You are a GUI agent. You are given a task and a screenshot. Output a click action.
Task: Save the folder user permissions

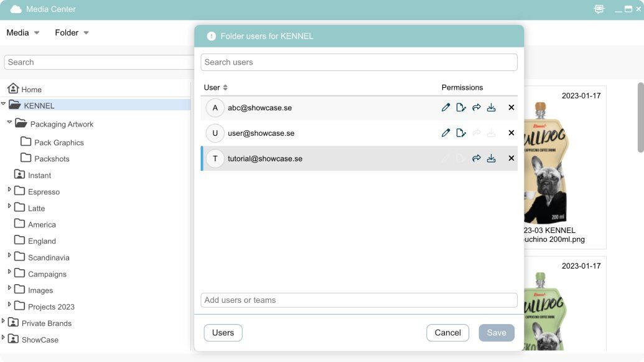[497, 333]
